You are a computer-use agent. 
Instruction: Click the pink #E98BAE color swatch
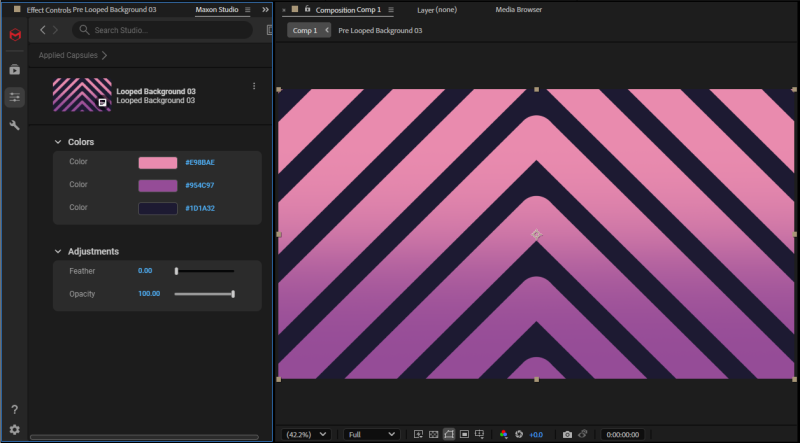tap(157, 162)
